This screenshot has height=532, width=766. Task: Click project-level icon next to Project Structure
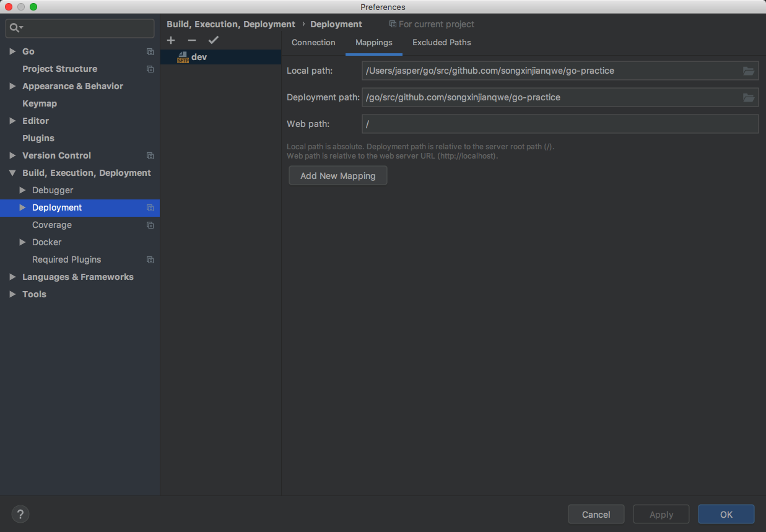150,69
